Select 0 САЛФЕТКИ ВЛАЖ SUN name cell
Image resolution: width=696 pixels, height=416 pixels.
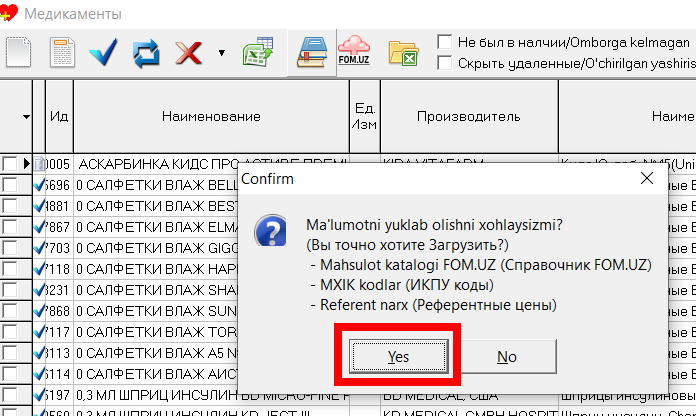156,311
